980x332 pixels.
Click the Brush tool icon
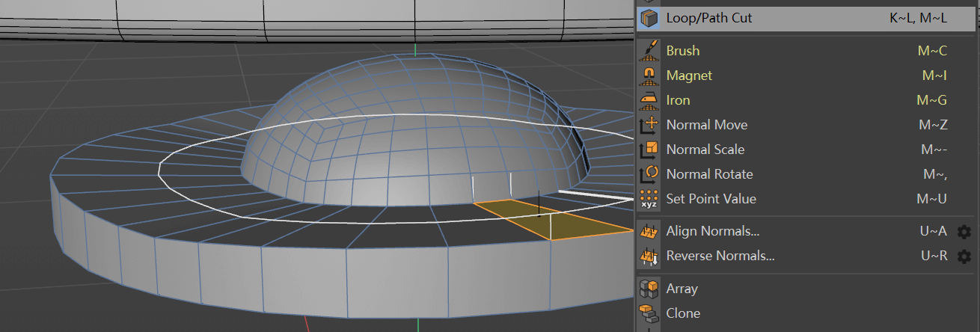pyautogui.click(x=649, y=51)
